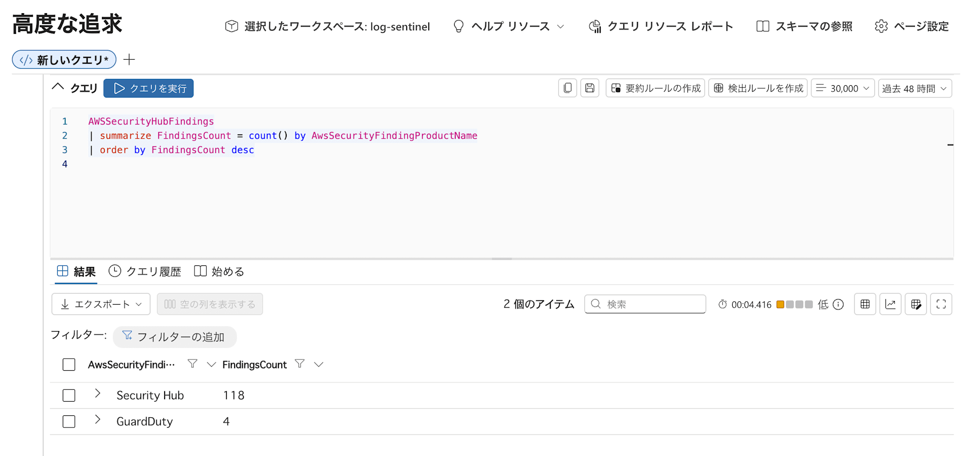The height and width of the screenshot is (456, 980).
Task: Click the GuardDuty count cell 4
Action: [226, 421]
